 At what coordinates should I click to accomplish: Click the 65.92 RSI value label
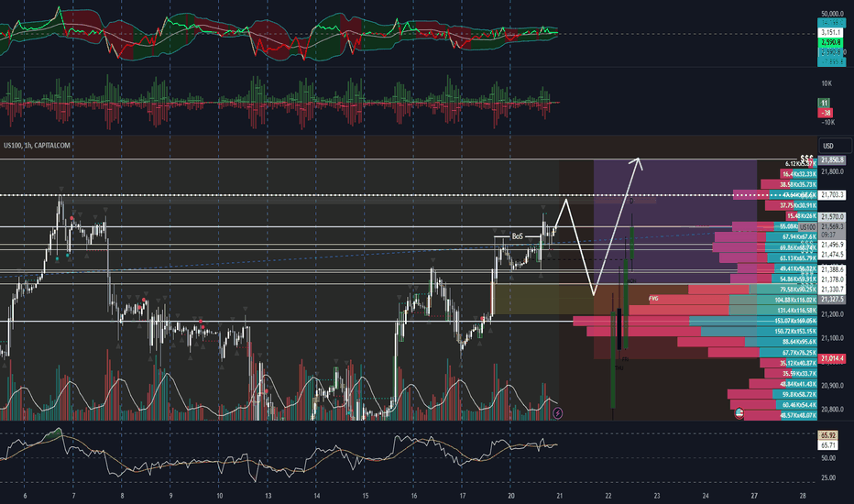tap(828, 435)
